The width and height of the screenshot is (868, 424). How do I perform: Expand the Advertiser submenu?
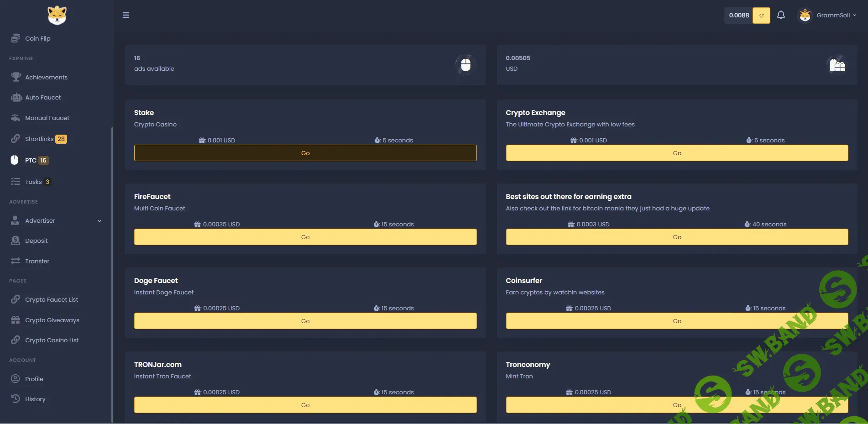tap(99, 221)
